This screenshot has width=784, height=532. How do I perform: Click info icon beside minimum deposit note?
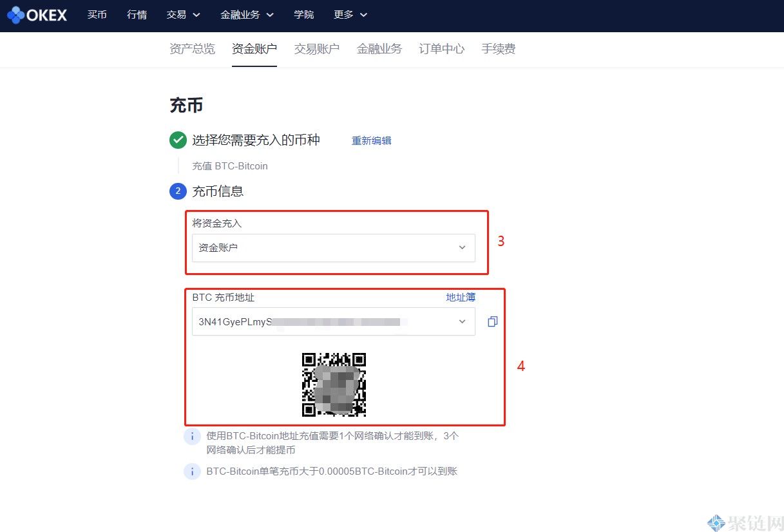click(x=192, y=471)
